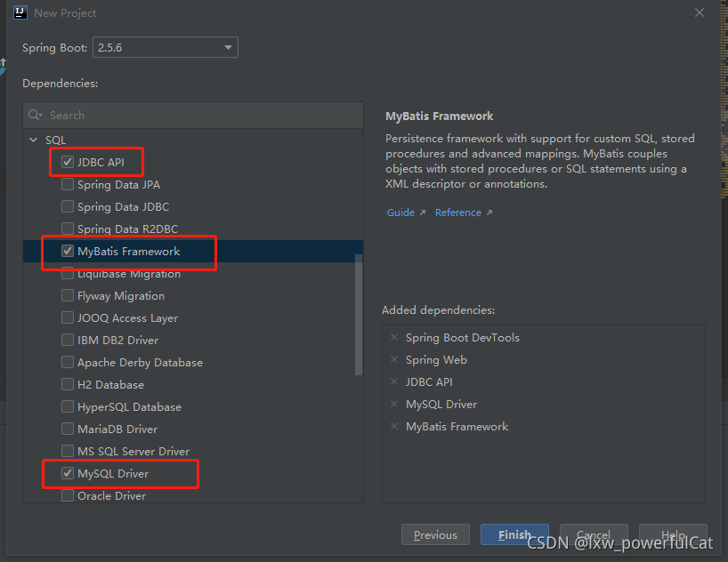
Task: Enable the JOOQ Access Layer checkbox
Action: coord(68,317)
